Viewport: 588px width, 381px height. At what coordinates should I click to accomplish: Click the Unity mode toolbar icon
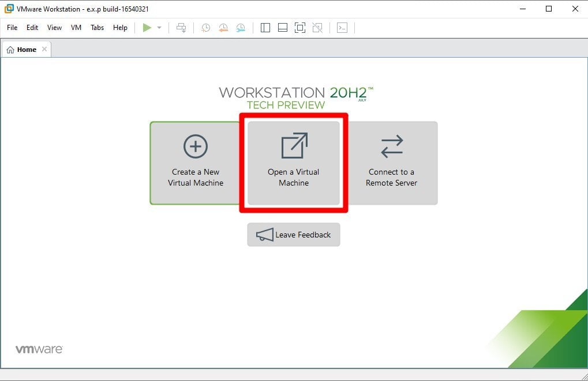pos(317,28)
